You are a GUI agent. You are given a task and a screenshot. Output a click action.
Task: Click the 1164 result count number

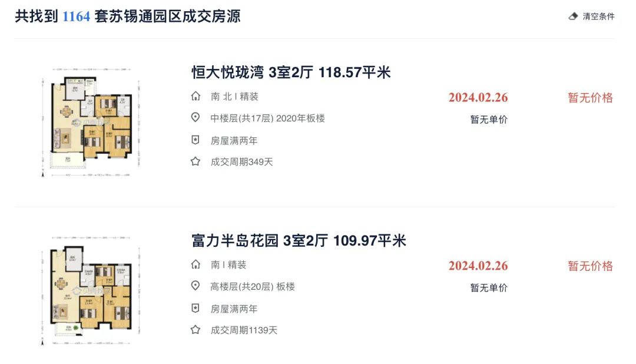coord(76,16)
